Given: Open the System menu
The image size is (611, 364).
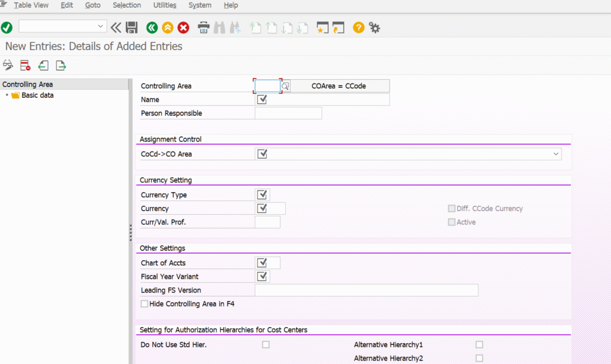Looking at the screenshot, I should 200,5.
